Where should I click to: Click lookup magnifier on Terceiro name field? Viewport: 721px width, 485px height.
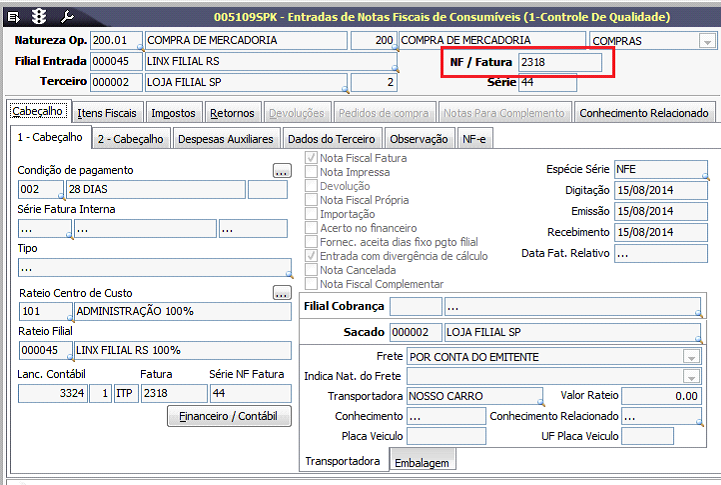tap(346, 90)
